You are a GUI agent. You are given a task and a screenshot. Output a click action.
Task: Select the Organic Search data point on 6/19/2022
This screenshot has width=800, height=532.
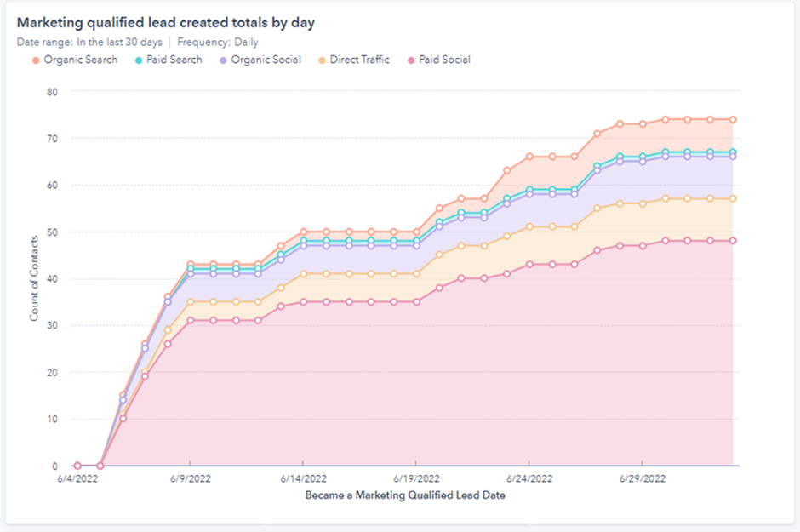pyautogui.click(x=416, y=232)
